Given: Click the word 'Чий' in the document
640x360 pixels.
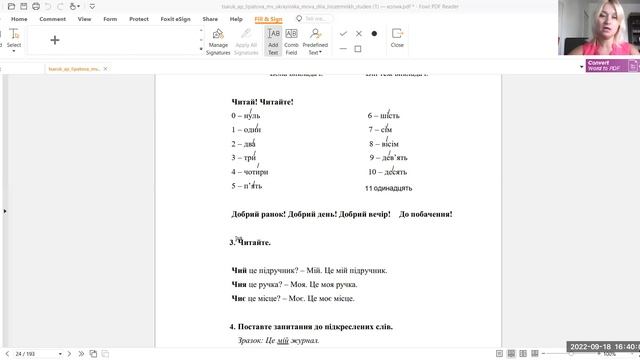Looking at the screenshot, I should coord(239,270).
